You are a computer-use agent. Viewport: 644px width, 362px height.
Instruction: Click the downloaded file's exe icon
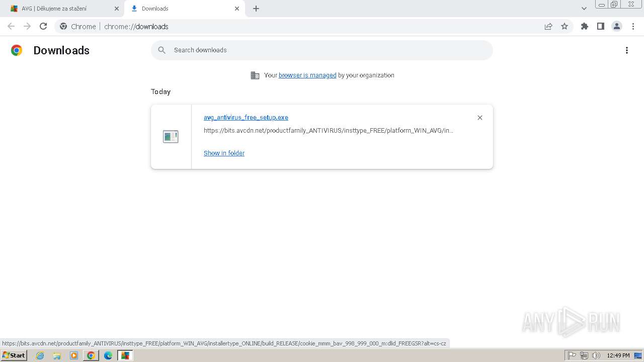click(x=171, y=136)
